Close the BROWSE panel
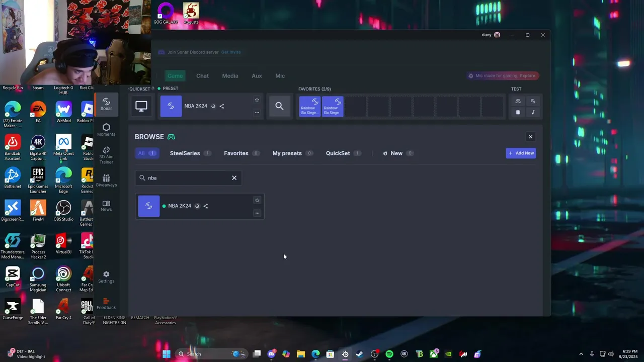The image size is (644, 362). [530, 137]
